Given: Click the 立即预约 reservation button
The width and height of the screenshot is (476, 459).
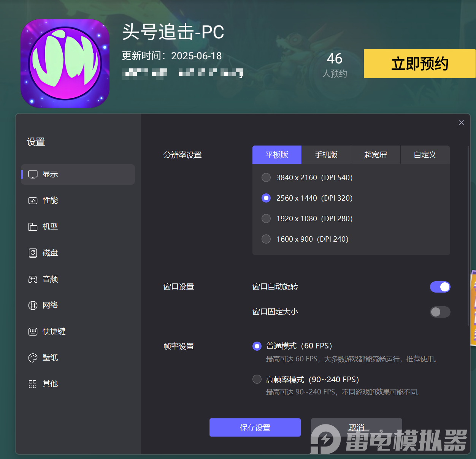Looking at the screenshot, I should [419, 64].
